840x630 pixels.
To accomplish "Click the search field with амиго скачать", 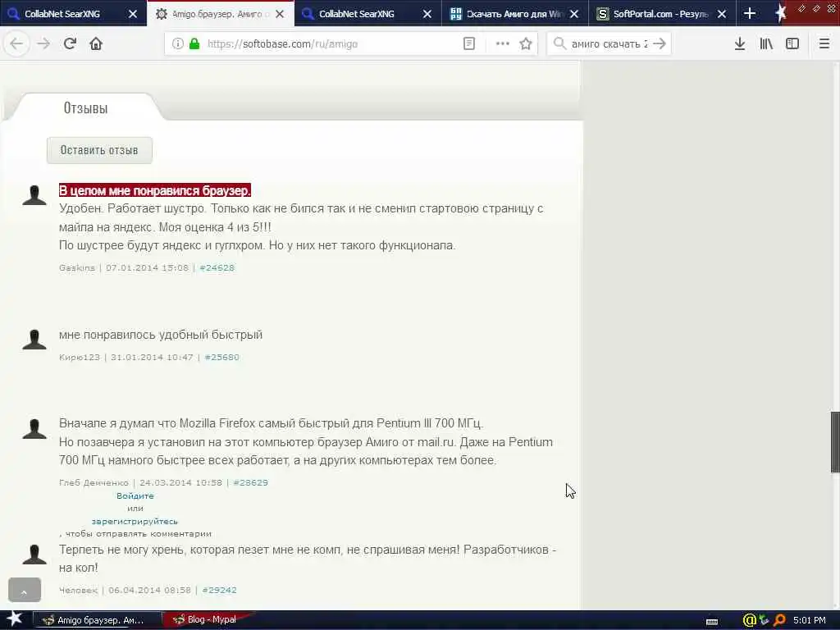I will point(609,44).
